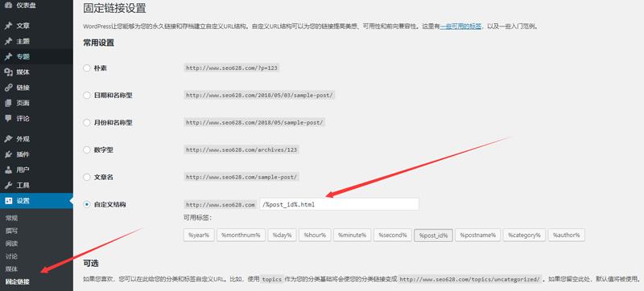Open the 用户 person icon

(x=8, y=170)
